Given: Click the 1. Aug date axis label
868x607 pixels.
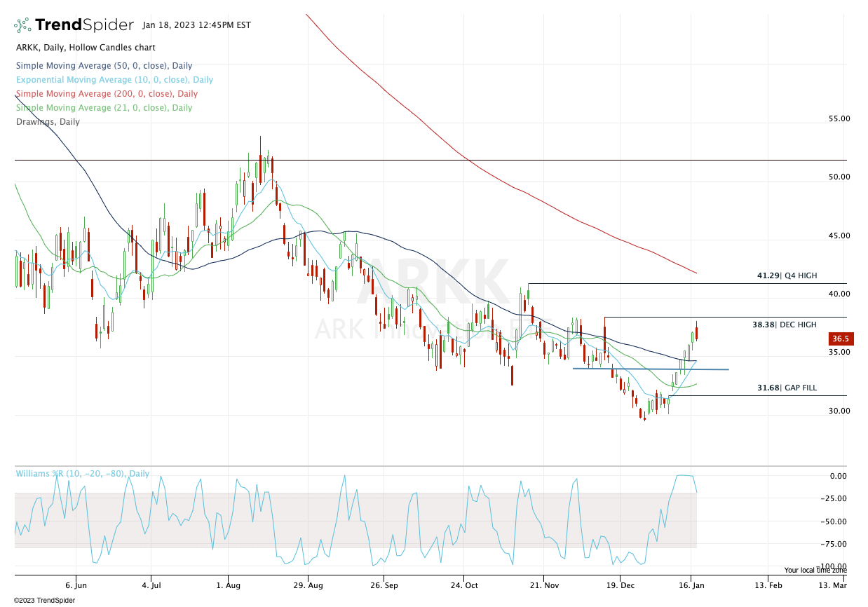Looking at the screenshot, I should pos(229,585).
